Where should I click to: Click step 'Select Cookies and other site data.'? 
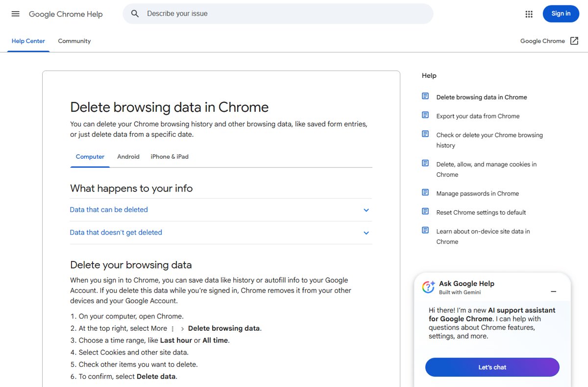tap(134, 352)
